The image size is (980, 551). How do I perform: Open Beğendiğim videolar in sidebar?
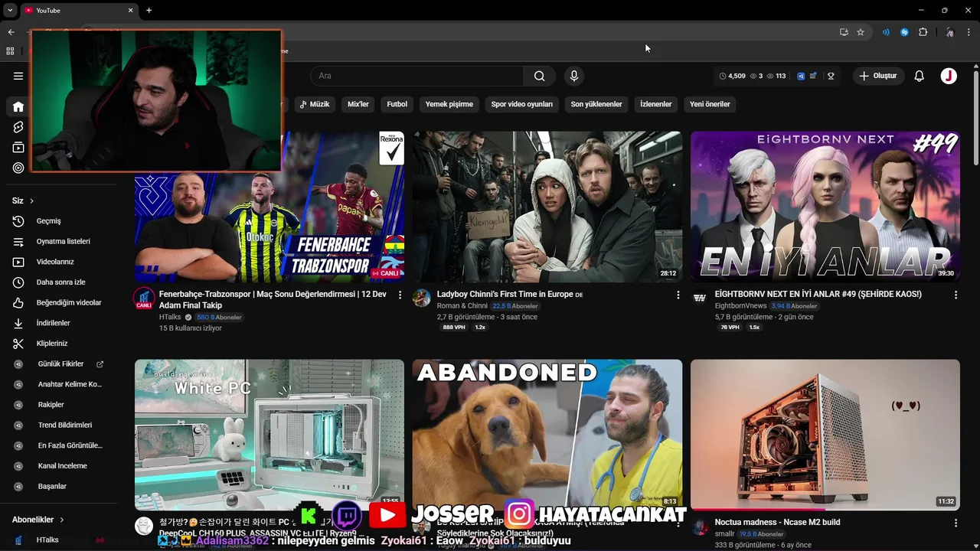tap(61, 302)
